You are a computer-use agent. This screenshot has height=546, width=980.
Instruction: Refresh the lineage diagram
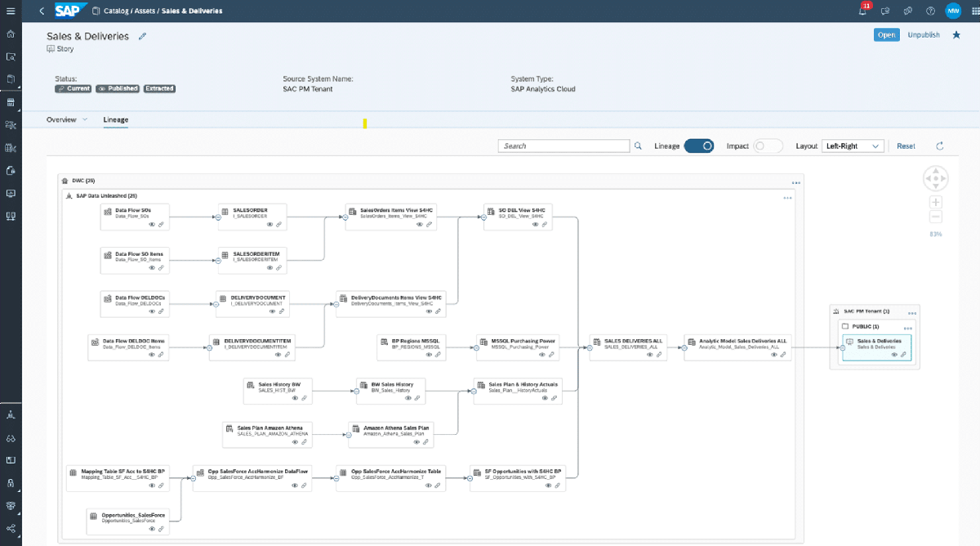point(940,145)
